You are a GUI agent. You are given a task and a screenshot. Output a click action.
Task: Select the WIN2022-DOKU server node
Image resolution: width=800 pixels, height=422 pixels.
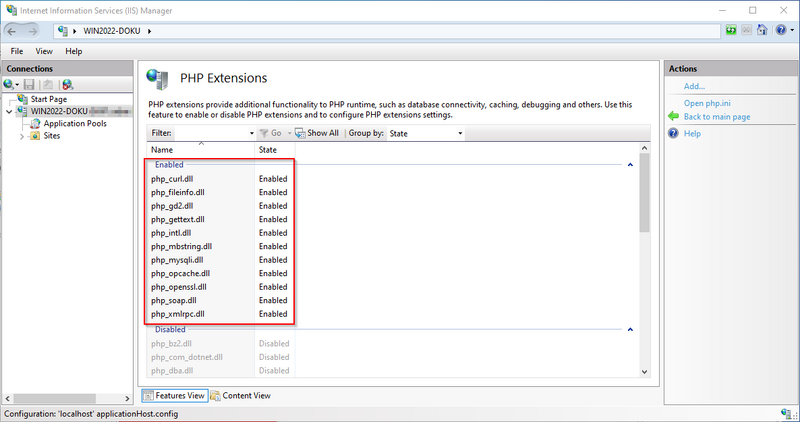click(59, 111)
